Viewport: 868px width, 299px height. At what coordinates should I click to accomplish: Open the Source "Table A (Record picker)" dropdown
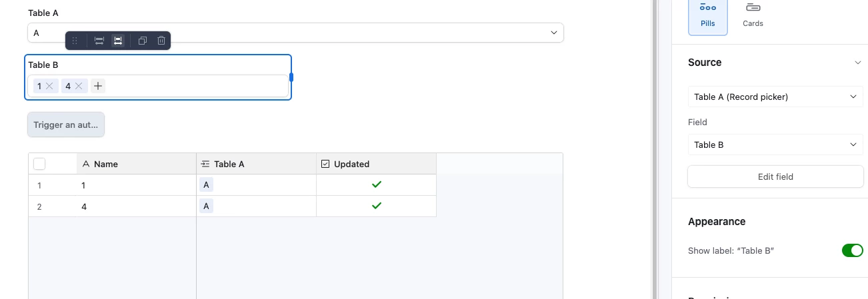click(775, 97)
